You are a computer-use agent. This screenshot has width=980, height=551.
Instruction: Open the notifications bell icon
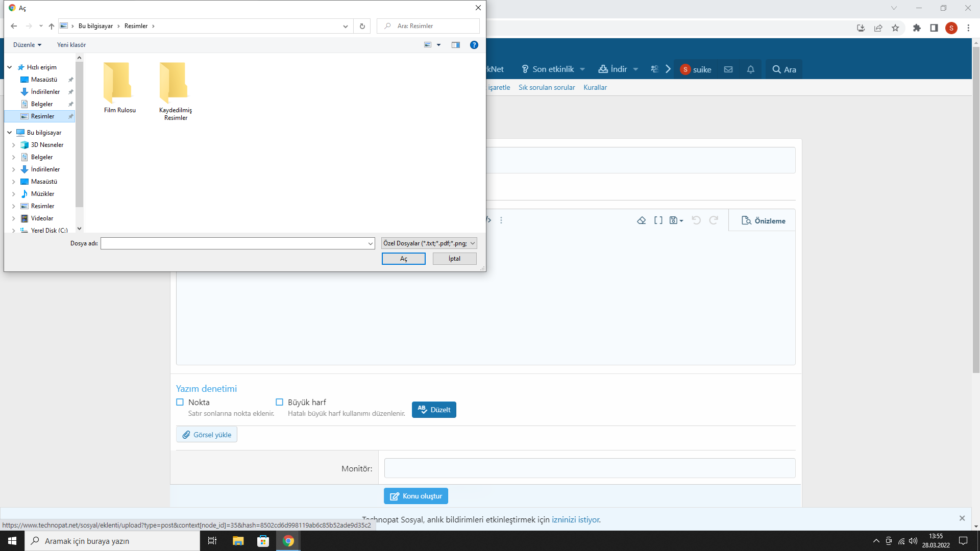click(x=750, y=69)
